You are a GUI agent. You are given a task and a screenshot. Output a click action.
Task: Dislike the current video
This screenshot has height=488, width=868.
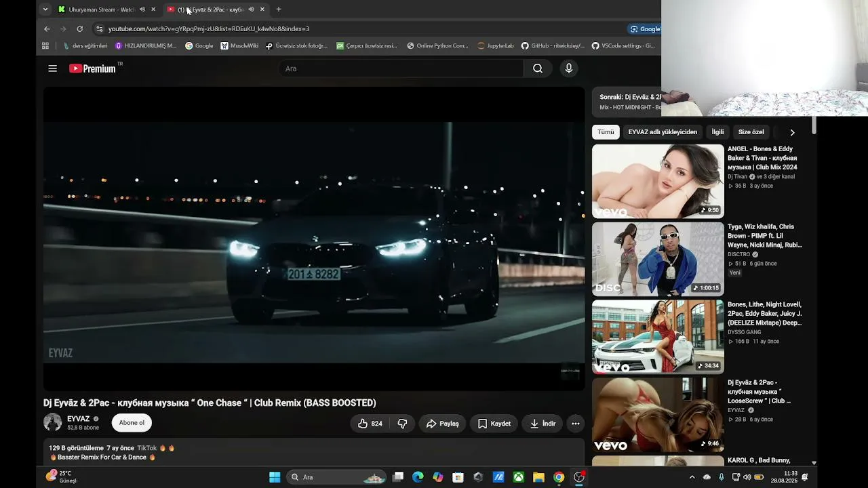click(x=402, y=424)
